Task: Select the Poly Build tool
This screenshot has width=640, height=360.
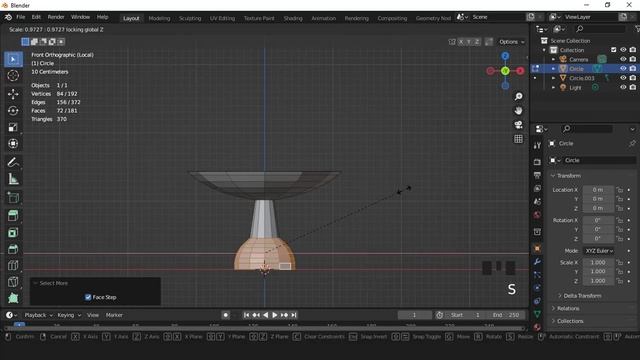Action: [x=13, y=298]
